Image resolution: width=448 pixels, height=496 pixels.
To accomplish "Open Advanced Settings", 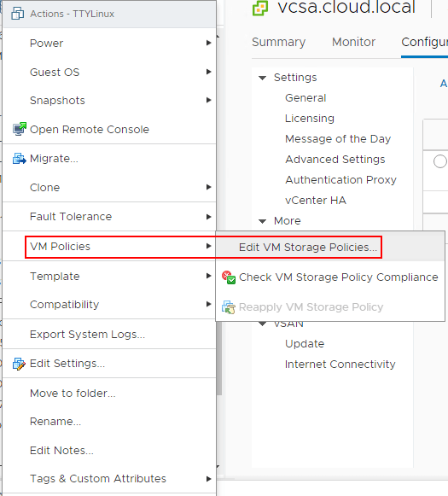I will [335, 160].
